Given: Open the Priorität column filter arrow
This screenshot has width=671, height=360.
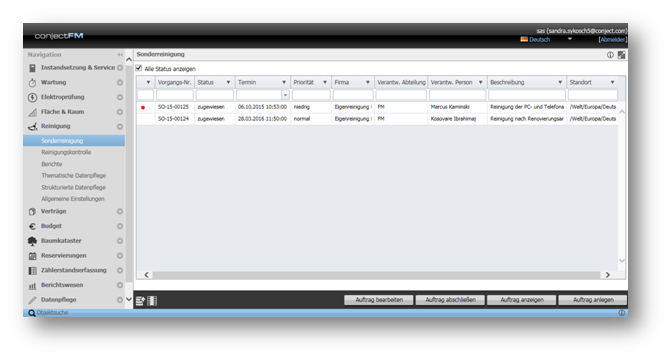Looking at the screenshot, I should coord(325,82).
